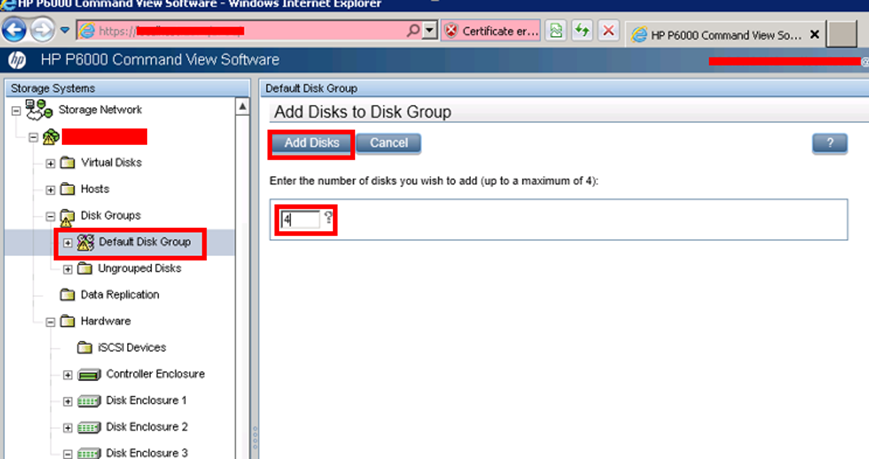869x459 pixels.
Task: Click the Virtual Disks folder icon
Action: [x=68, y=162]
